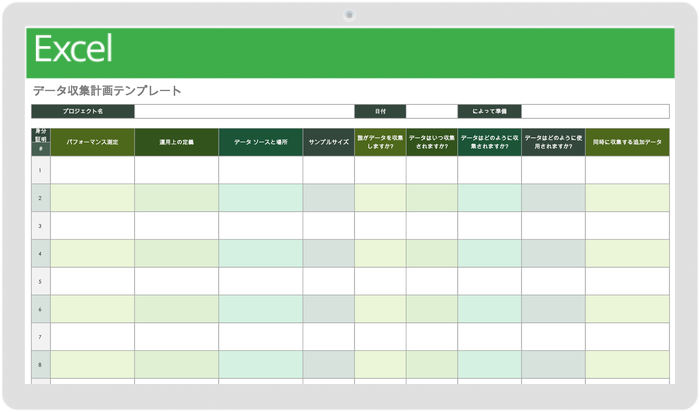Viewport: 700px width, 412px height.
Task: Click row 7 cell under パフォーマンス測定
Action: 92,337
